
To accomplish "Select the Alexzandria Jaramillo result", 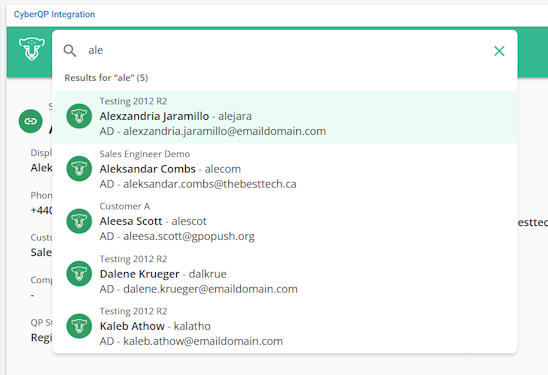I will pyautogui.click(x=285, y=116).
